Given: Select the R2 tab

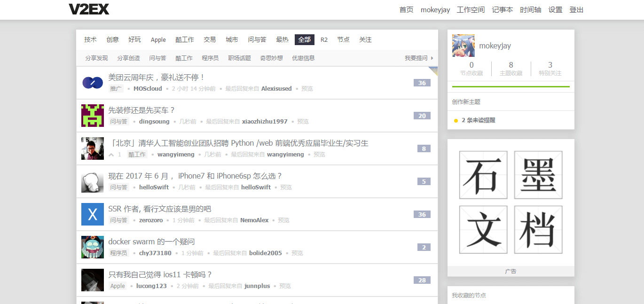Looking at the screenshot, I should pos(324,39).
